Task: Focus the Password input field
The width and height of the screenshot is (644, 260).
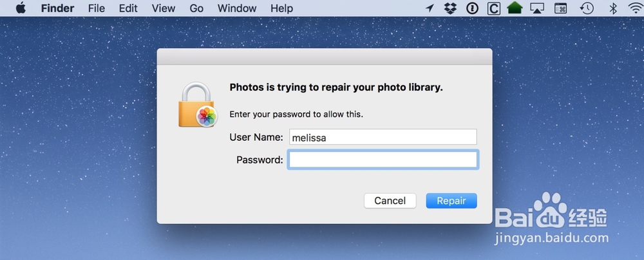Action: click(383, 160)
